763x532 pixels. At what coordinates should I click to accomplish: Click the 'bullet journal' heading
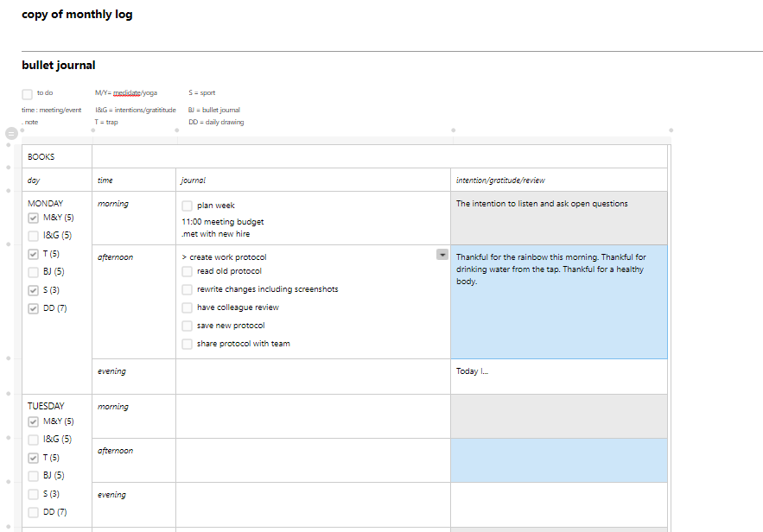59,66
